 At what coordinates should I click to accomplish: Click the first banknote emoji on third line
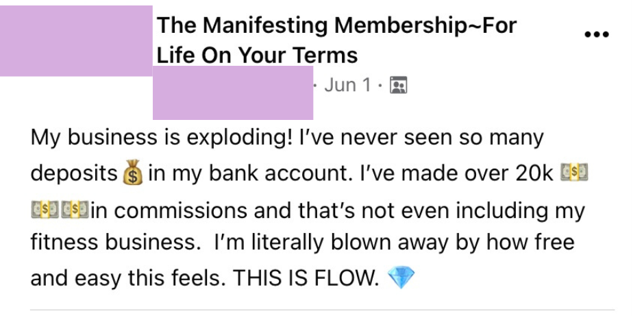pos(45,209)
